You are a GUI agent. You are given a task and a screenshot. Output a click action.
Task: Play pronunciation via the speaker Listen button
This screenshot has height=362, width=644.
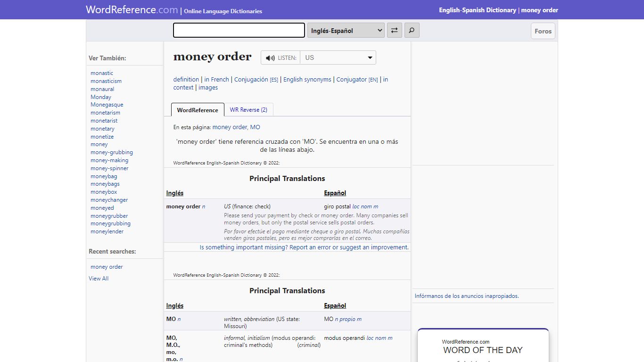(281, 58)
